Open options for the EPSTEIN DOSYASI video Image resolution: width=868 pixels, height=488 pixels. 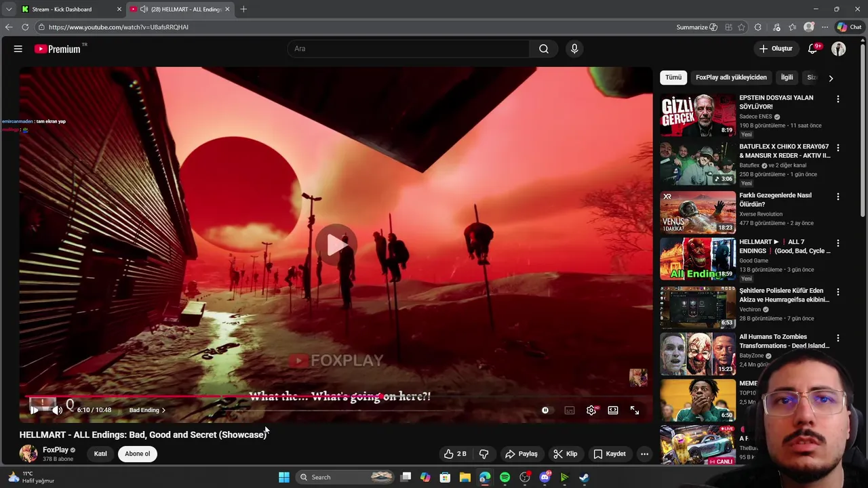point(838,99)
